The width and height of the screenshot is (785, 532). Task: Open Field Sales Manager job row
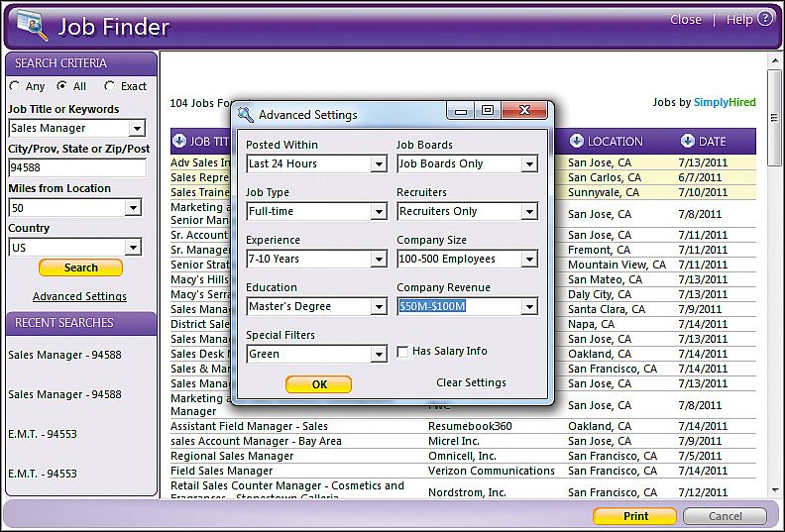(x=221, y=471)
